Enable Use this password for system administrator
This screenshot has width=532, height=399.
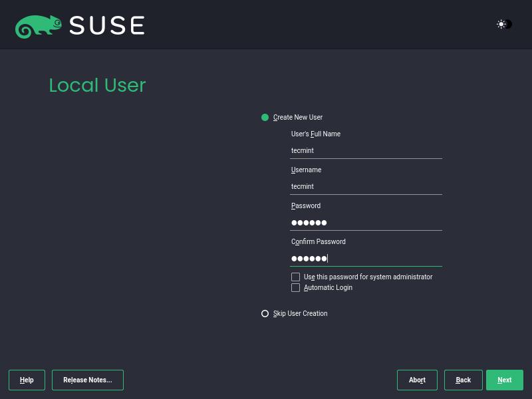[296, 277]
